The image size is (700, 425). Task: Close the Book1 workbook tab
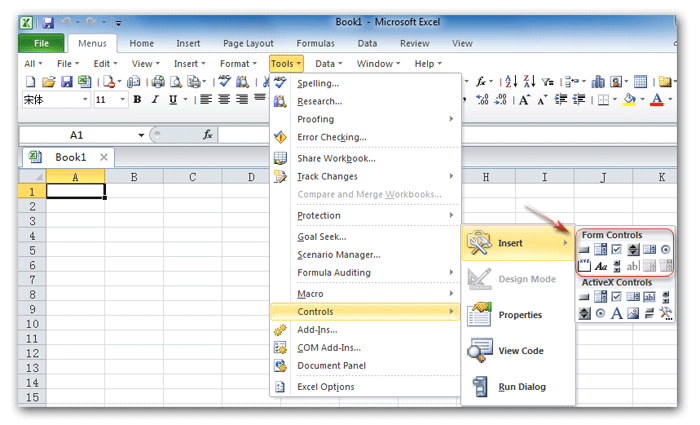[x=104, y=157]
